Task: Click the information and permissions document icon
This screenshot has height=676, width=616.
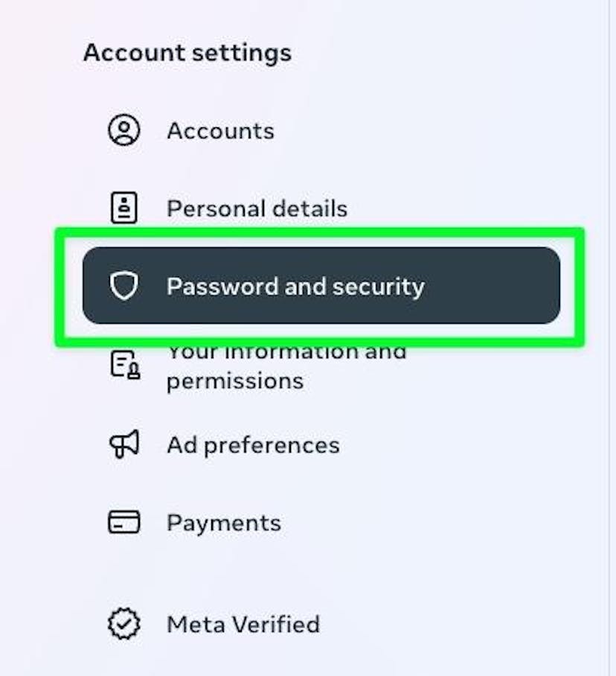Action: coord(125,365)
